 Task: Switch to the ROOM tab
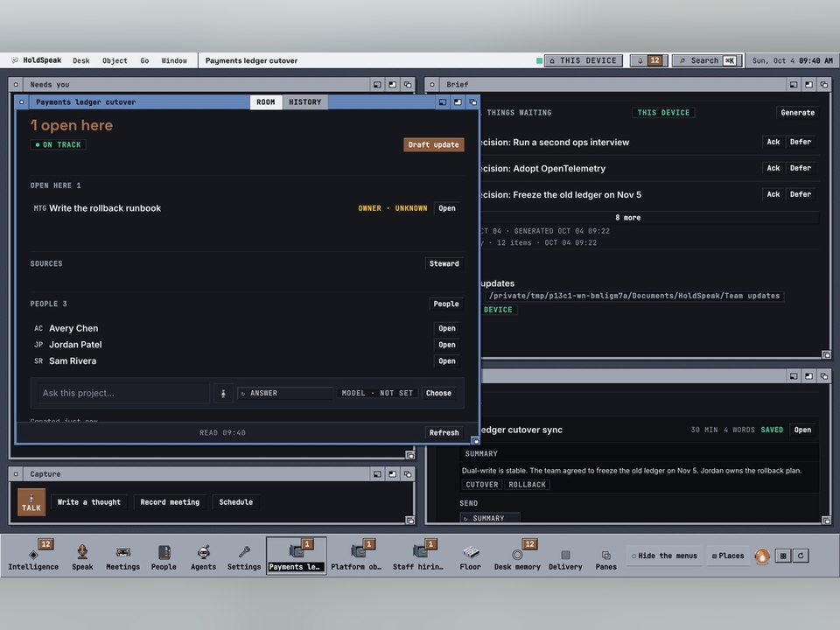pos(266,102)
